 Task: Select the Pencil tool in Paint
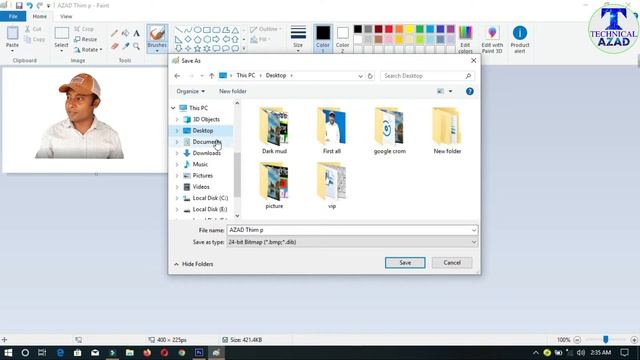pos(115,33)
